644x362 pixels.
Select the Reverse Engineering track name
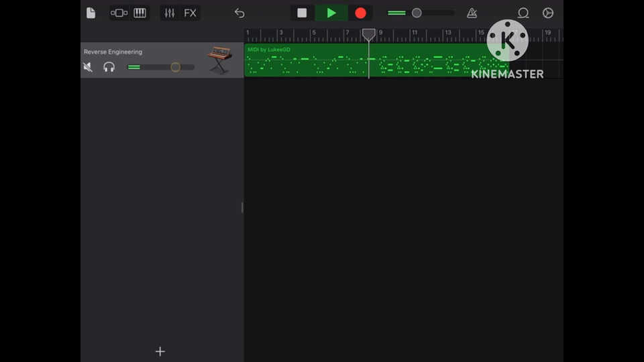113,52
